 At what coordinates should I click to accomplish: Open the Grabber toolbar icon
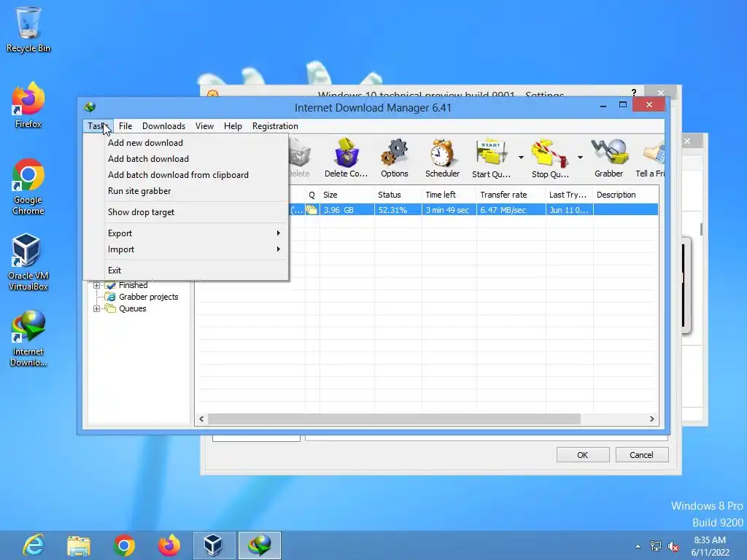click(609, 158)
